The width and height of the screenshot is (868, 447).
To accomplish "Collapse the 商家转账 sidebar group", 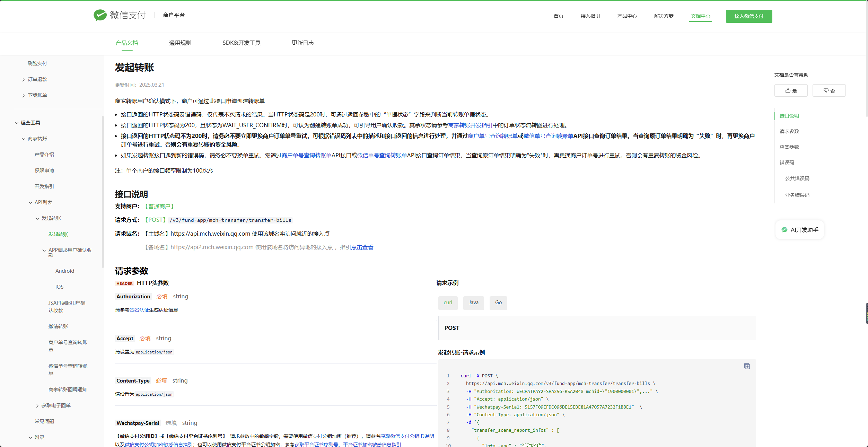I will (x=24, y=139).
